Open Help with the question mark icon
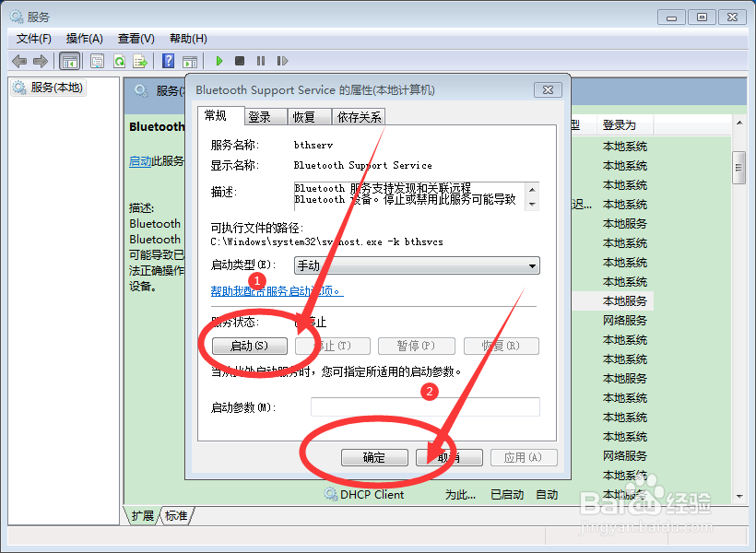Viewport: 756px width, 553px height. (169, 61)
